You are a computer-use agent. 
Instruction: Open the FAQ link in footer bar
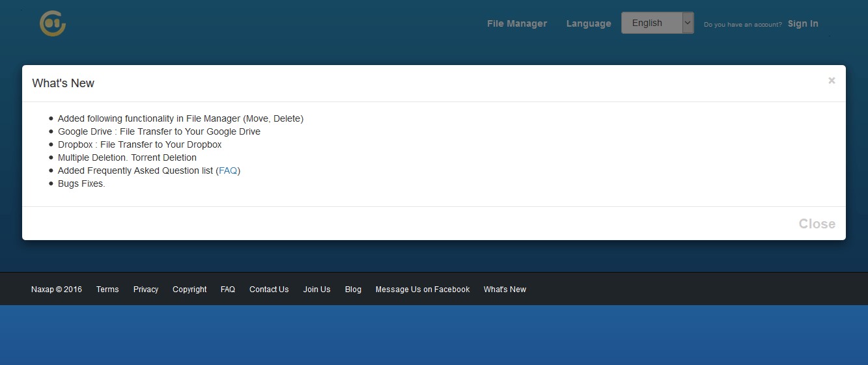[x=228, y=290]
